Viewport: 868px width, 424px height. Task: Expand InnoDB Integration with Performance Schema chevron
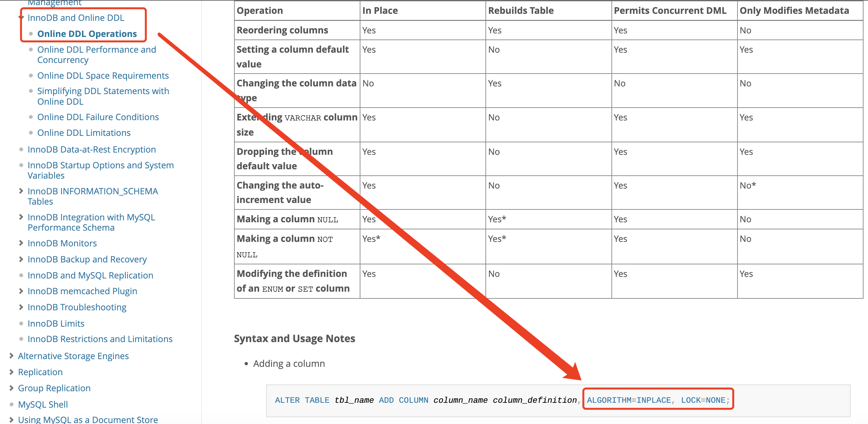click(21, 217)
